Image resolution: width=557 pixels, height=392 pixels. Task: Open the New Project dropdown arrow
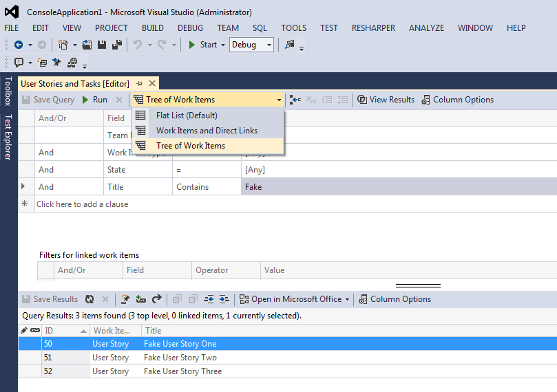click(74, 45)
